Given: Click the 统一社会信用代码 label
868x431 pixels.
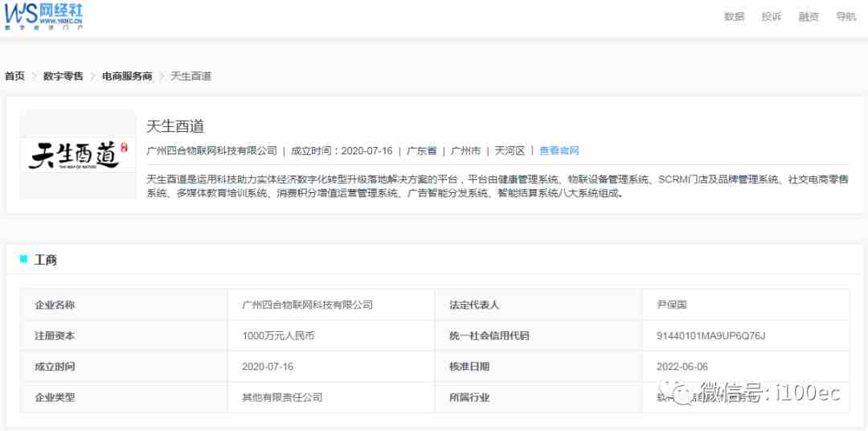Looking at the screenshot, I should [x=489, y=336].
